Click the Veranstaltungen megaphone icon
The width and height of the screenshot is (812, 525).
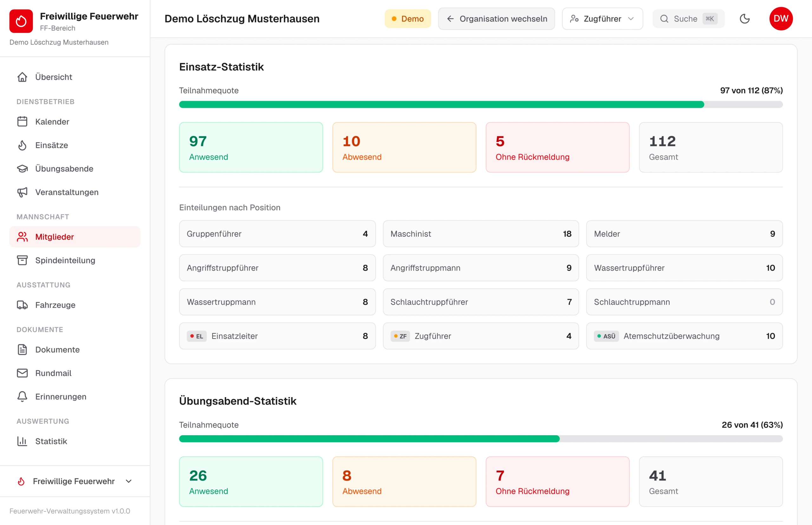23,192
